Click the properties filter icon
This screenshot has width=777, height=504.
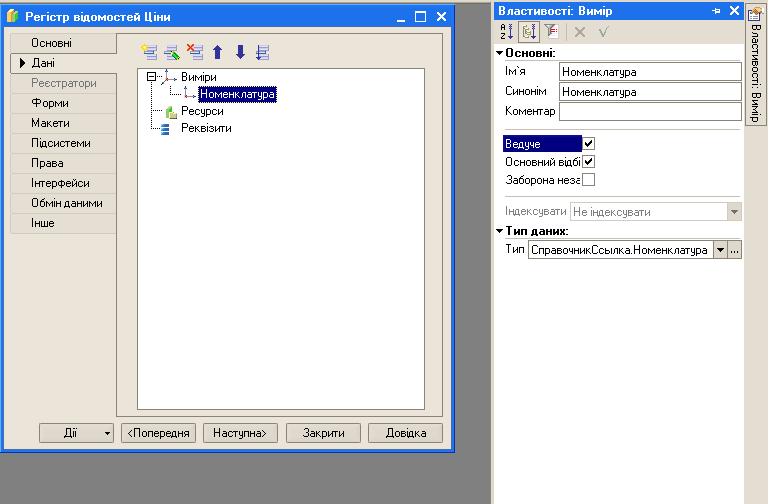click(x=551, y=32)
